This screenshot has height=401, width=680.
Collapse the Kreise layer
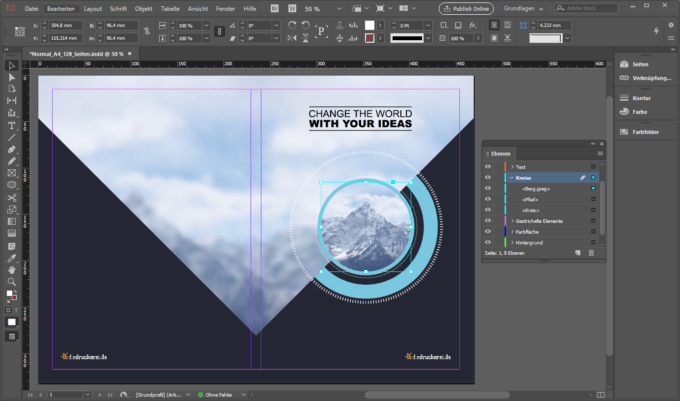pos(512,178)
